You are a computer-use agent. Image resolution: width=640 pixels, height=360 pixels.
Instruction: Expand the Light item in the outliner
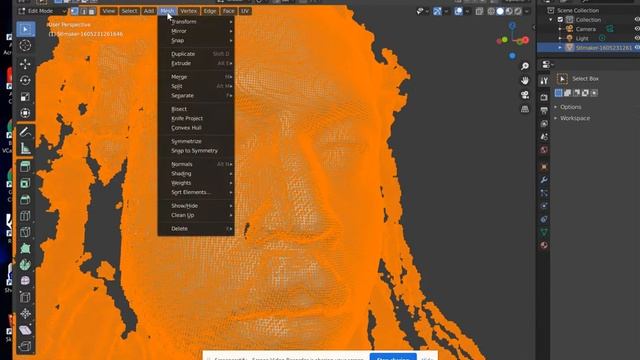point(560,38)
